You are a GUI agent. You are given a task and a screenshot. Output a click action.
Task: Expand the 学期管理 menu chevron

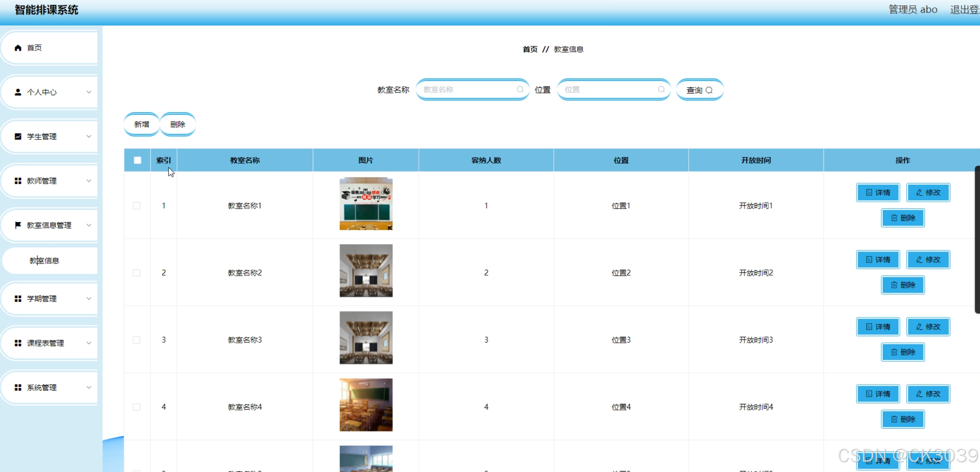click(89, 299)
